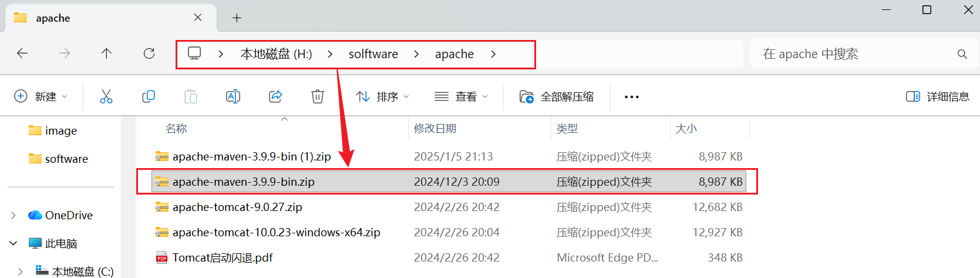Open the three-dot See more menu
The image size is (980, 278).
pos(632,97)
